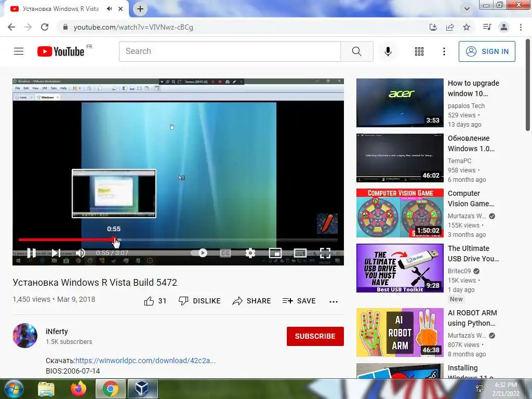The height and width of the screenshot is (399, 532).
Task: Open more actions ellipsis below video
Action: 334,302
